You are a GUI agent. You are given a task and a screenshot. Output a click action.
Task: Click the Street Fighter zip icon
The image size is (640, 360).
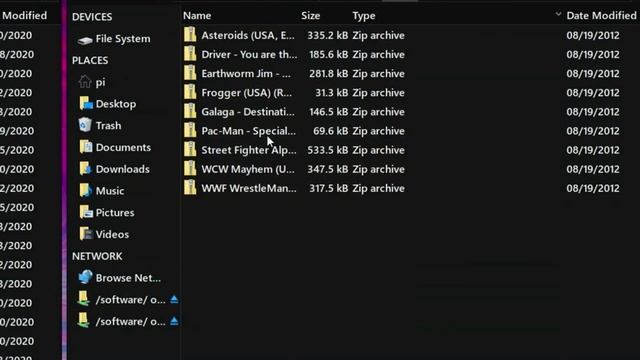(x=190, y=150)
